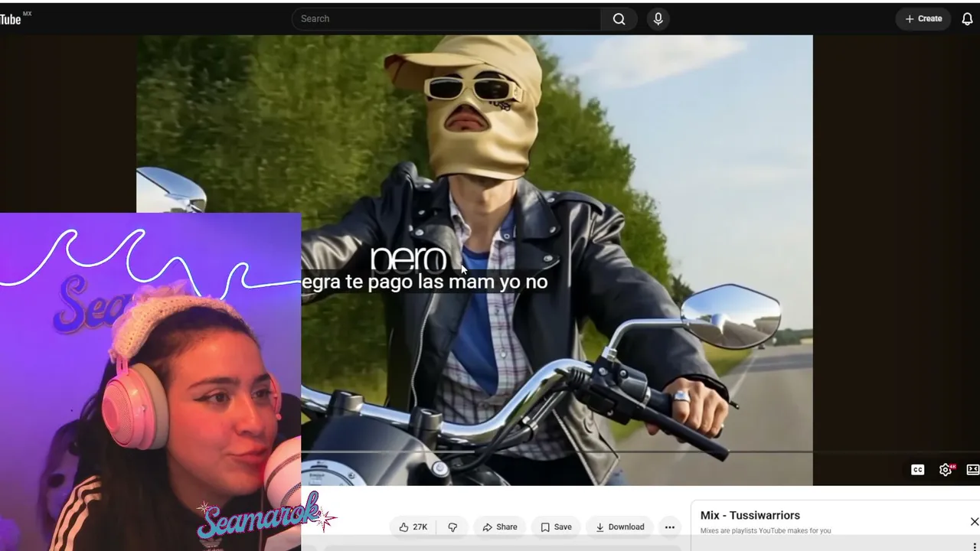Open the Create menu

923,19
